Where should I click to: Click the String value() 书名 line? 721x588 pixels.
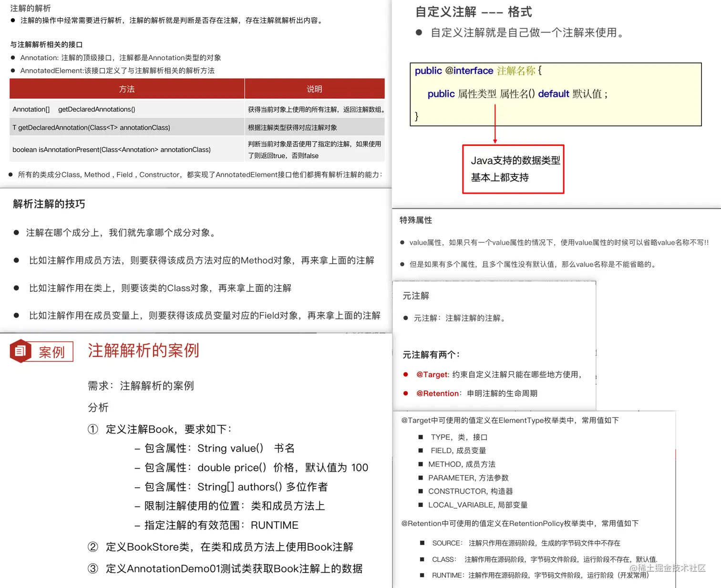pos(214,448)
